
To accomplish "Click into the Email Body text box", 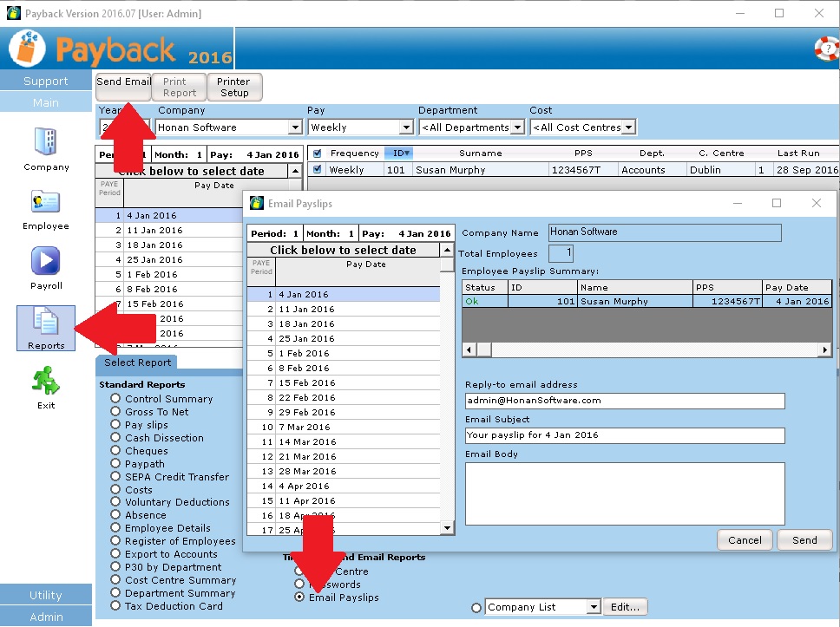I will tap(625, 493).
